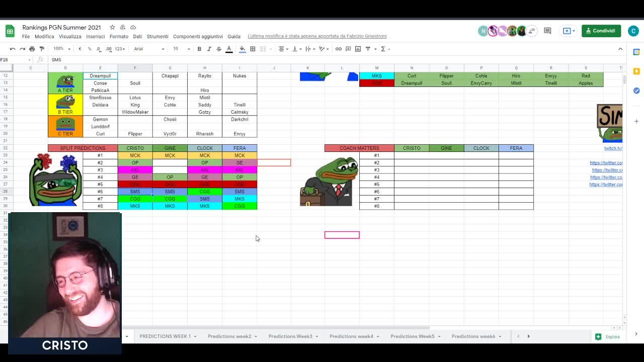The image size is (644, 362).
Task: Open the File menu
Action: (x=26, y=36)
